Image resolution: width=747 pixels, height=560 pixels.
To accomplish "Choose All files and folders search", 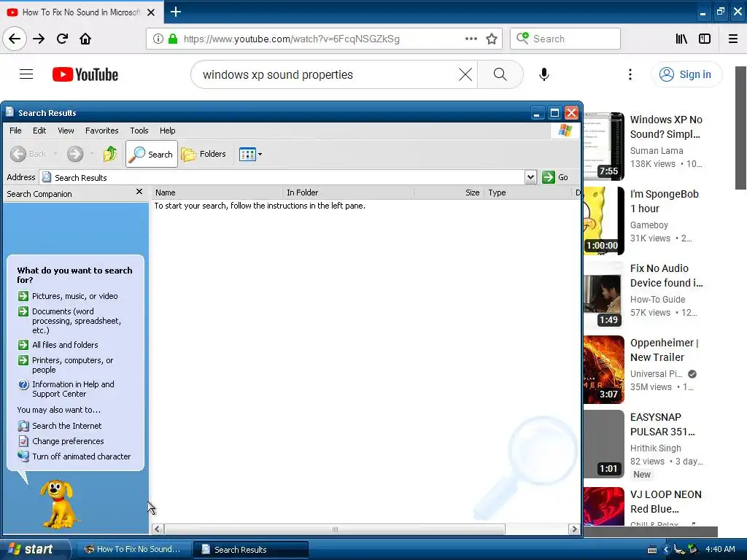I will point(65,345).
